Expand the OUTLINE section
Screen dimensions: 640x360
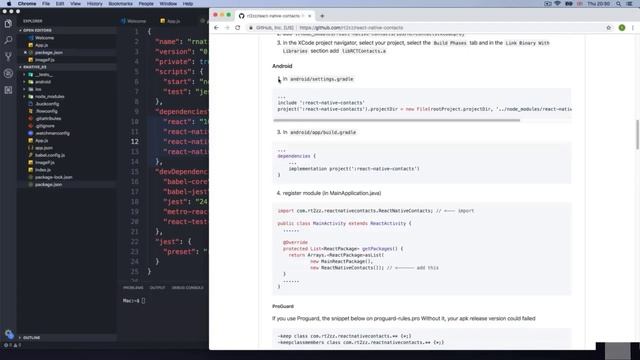pyautogui.click(x=31, y=338)
